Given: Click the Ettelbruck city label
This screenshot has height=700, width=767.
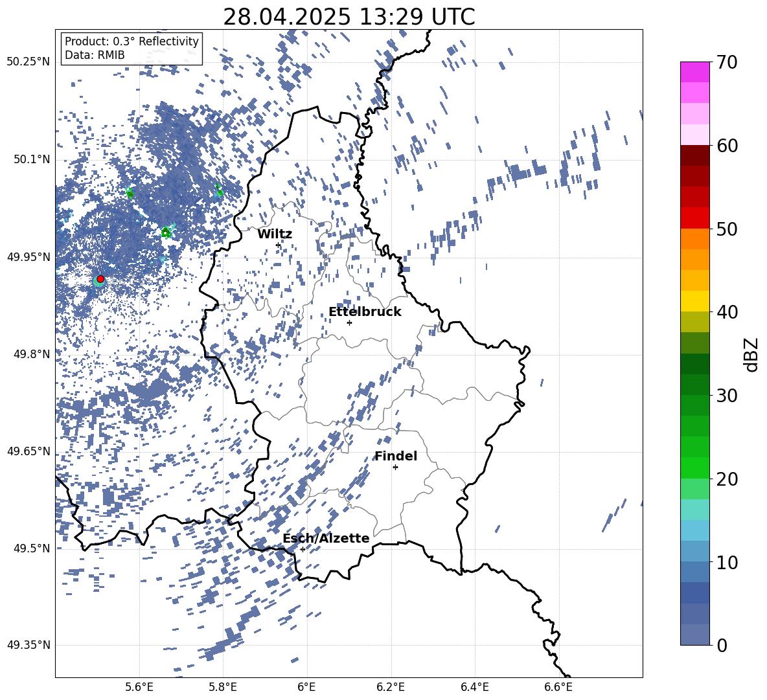Looking at the screenshot, I should pos(365,312).
